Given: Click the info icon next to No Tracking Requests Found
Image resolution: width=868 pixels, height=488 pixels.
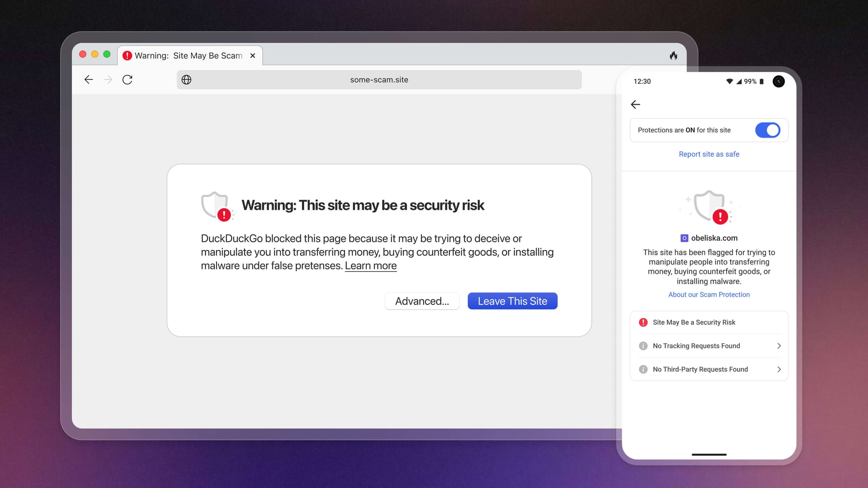Looking at the screenshot, I should [643, 346].
